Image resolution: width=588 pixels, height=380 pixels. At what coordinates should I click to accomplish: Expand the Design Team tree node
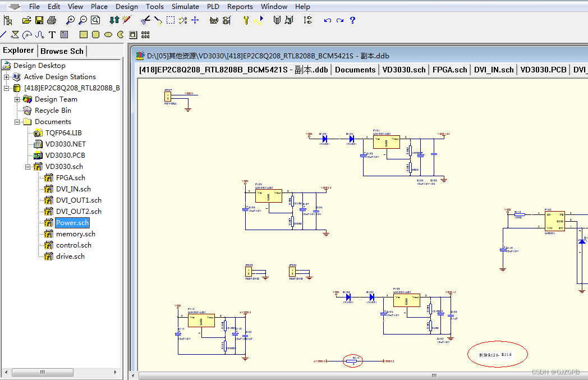(x=18, y=99)
